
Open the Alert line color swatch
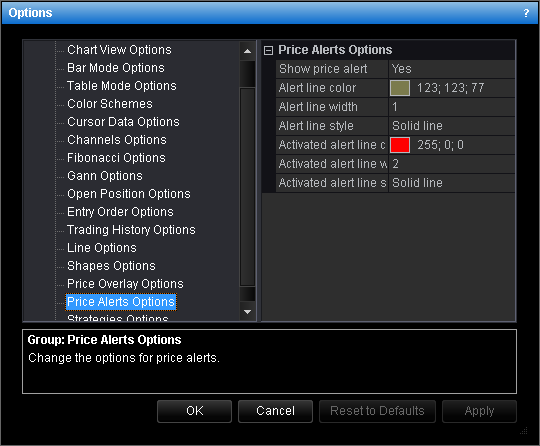[400, 88]
